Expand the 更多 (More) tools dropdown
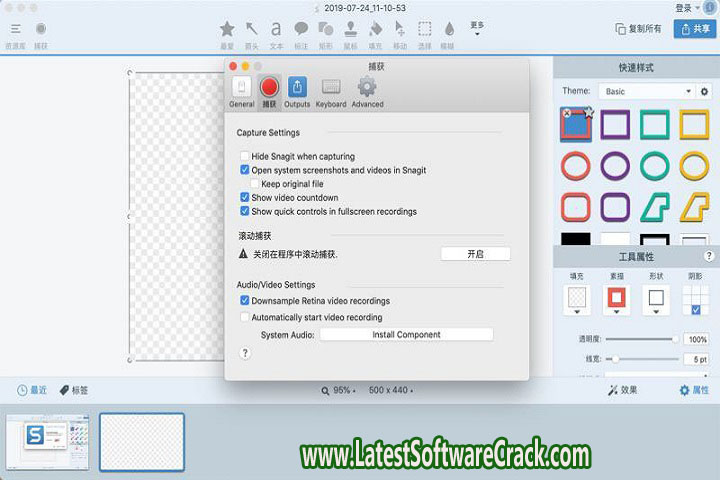Image resolution: width=720 pixels, height=480 pixels. pos(477,28)
